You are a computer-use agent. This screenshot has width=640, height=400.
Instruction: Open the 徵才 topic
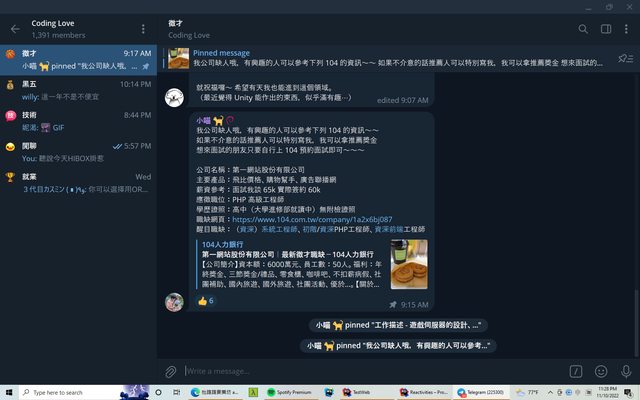click(x=78, y=59)
